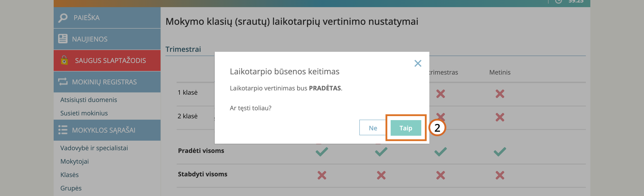The width and height of the screenshot is (644, 196).
Task: Click the Mokyklos sąrašai list icon
Action: [x=63, y=130]
